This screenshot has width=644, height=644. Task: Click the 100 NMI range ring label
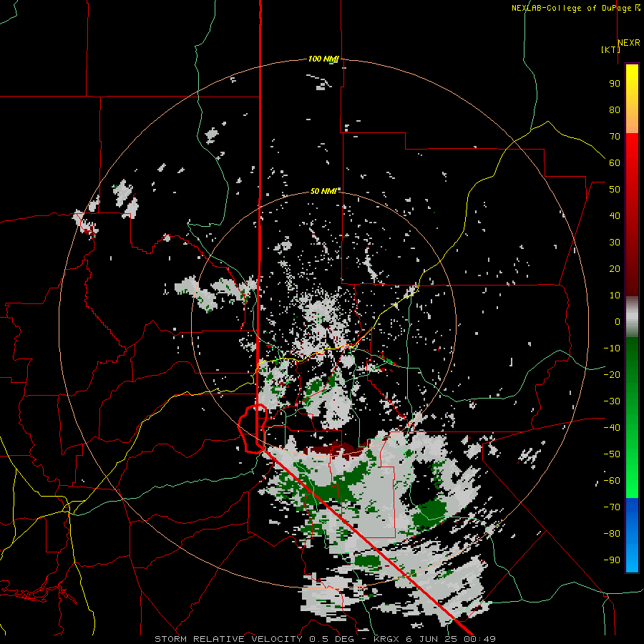(323, 59)
